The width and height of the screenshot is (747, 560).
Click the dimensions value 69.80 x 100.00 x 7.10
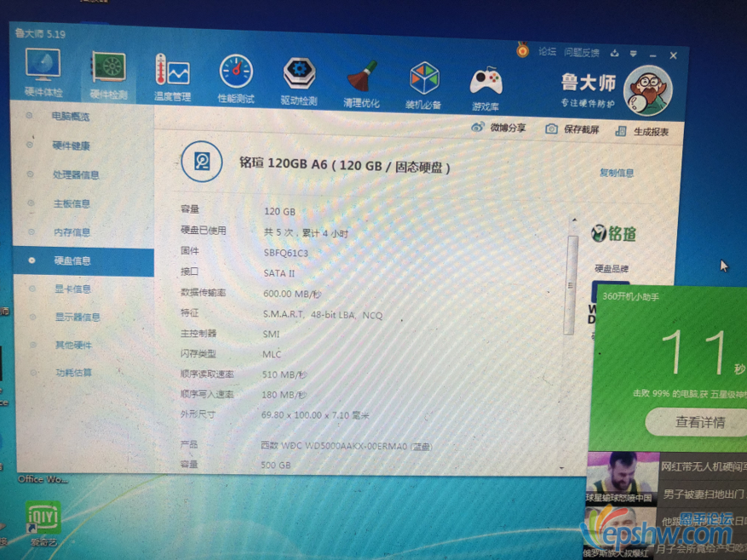coord(315,415)
